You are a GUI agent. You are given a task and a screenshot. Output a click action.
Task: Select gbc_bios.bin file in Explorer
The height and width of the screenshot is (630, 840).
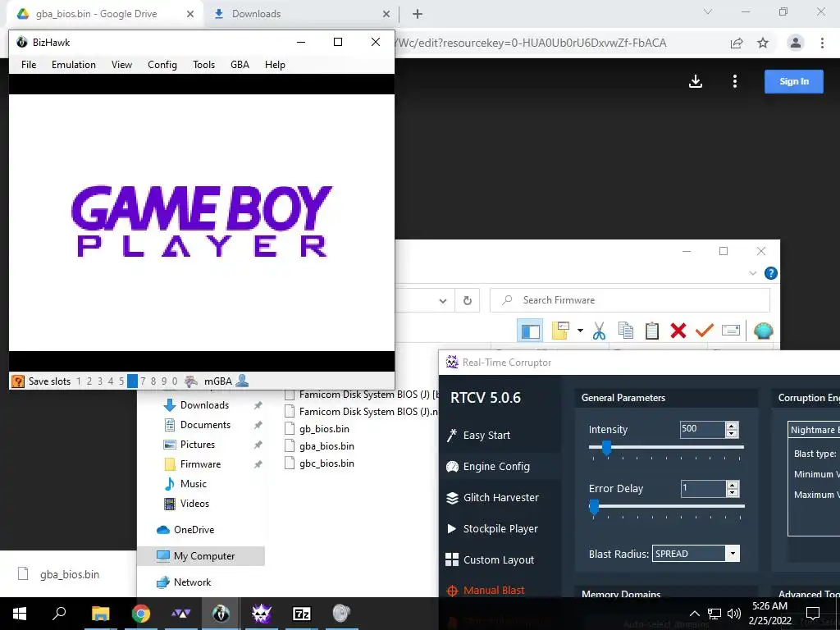pyautogui.click(x=326, y=463)
